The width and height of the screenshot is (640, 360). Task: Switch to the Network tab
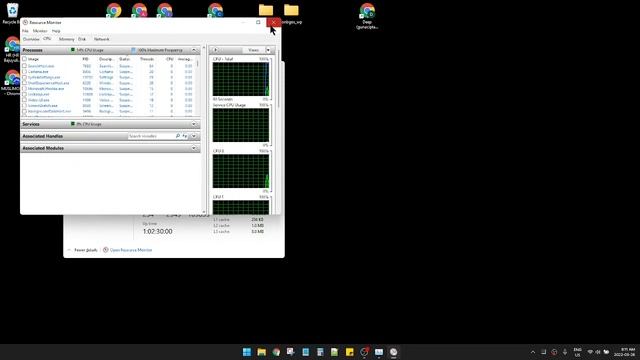pos(101,39)
